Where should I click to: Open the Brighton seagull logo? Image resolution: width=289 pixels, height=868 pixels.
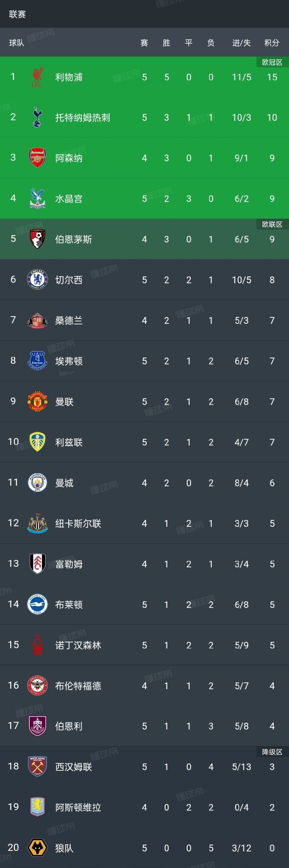click(x=37, y=604)
